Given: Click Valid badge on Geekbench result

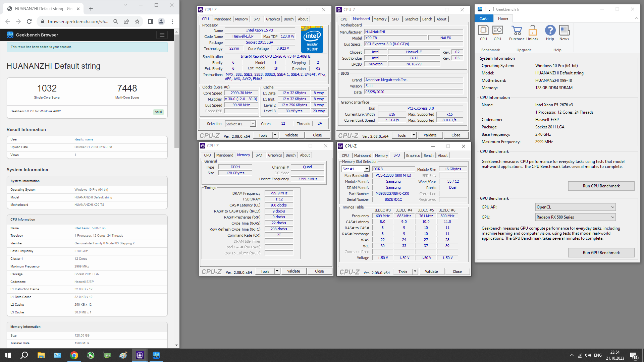Looking at the screenshot, I should point(158,112).
